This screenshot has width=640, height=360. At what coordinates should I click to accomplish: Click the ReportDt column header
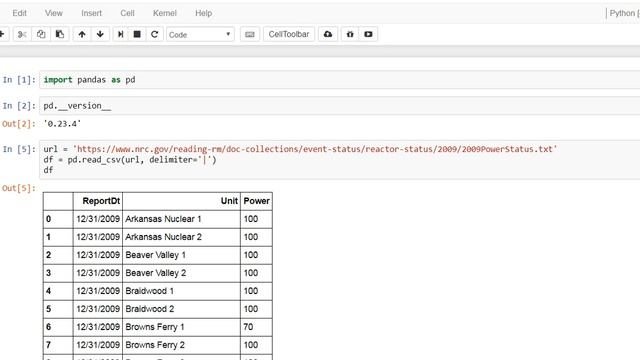(98, 201)
